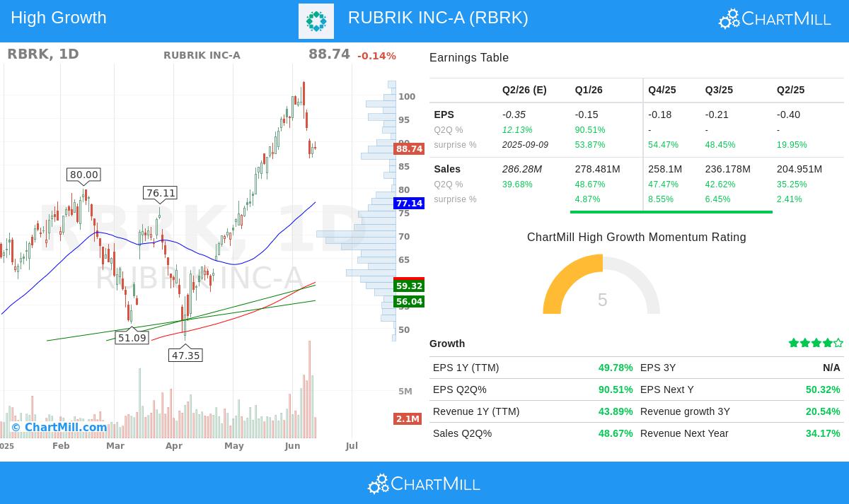Click the blue 77.14 moving average tag
849x504 pixels.
pyautogui.click(x=409, y=204)
